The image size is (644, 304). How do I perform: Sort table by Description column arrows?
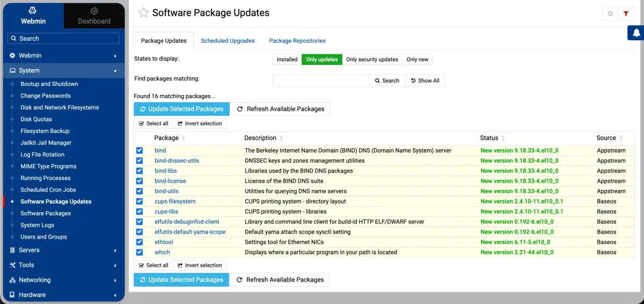281,138
